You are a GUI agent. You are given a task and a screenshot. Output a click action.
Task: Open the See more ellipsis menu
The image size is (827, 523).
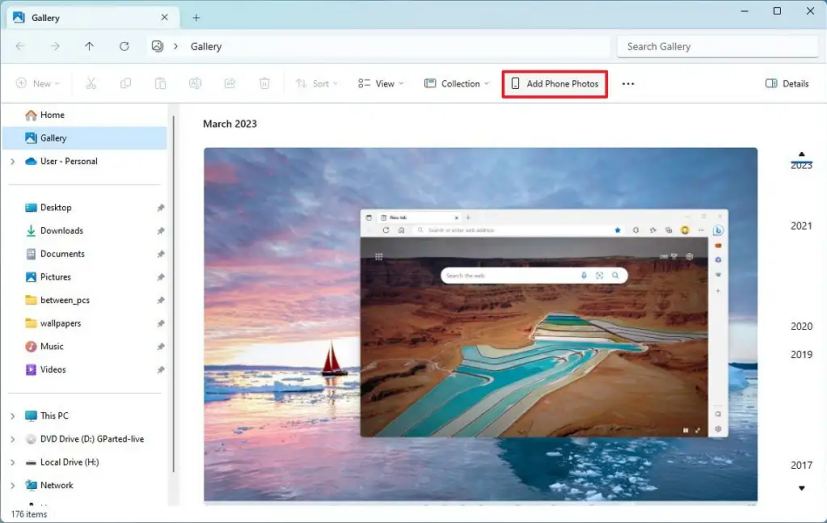(628, 84)
